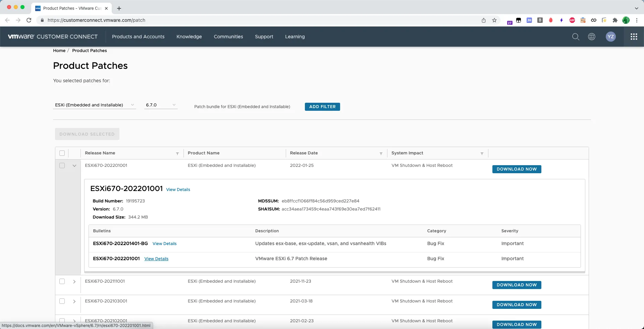Open the ESXi (Embedded and Installable) product dropdown

coord(95,105)
